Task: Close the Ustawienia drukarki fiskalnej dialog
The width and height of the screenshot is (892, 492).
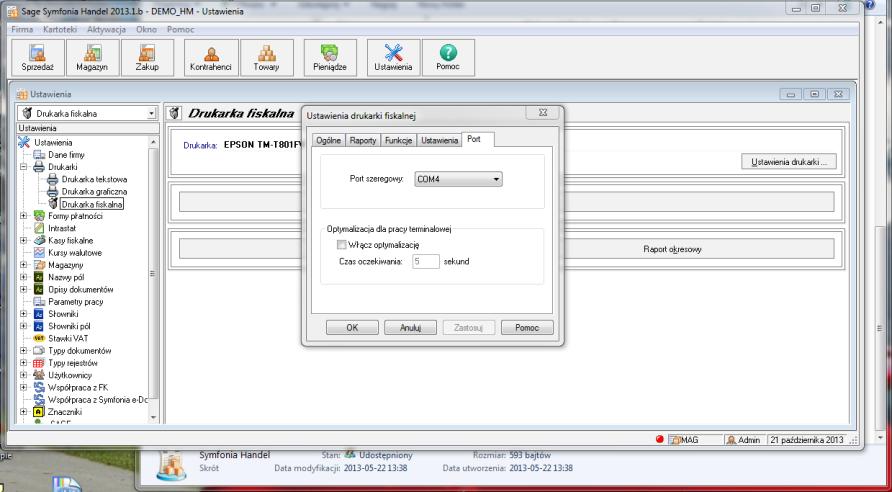Action: (542, 113)
